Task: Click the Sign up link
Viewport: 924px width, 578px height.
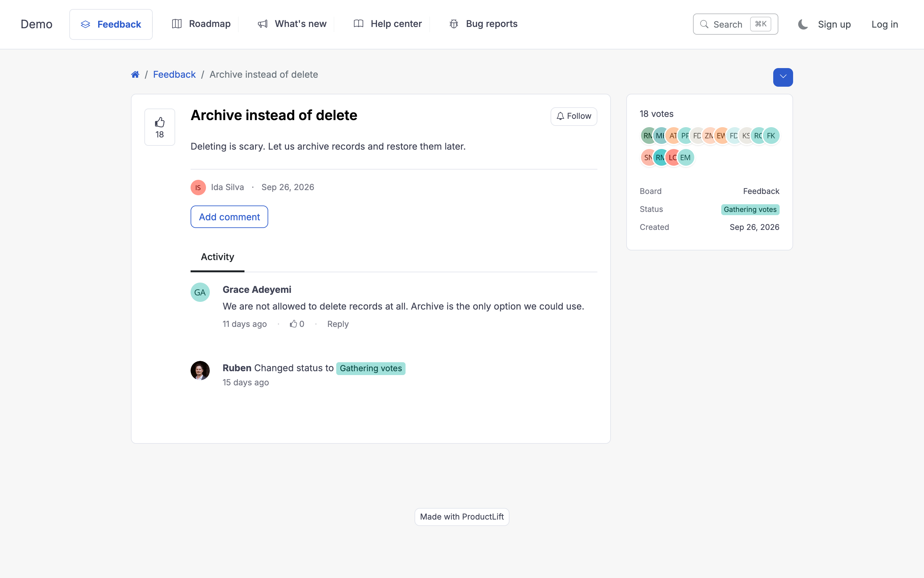Action: click(834, 24)
